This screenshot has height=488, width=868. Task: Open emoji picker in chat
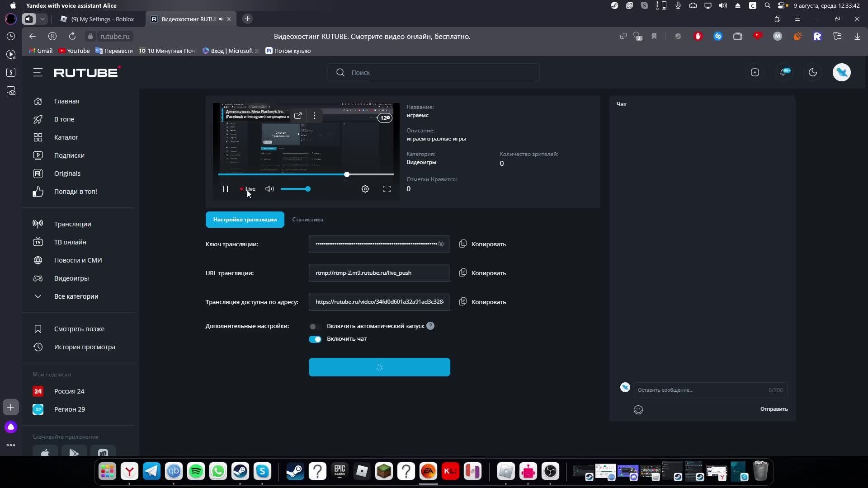coord(638,410)
